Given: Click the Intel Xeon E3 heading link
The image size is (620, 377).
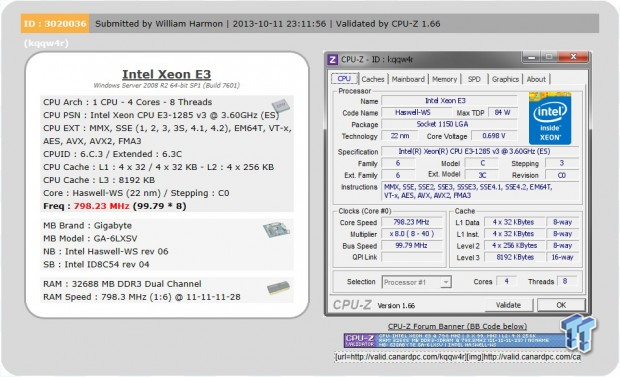Looking at the screenshot, I should [166, 74].
